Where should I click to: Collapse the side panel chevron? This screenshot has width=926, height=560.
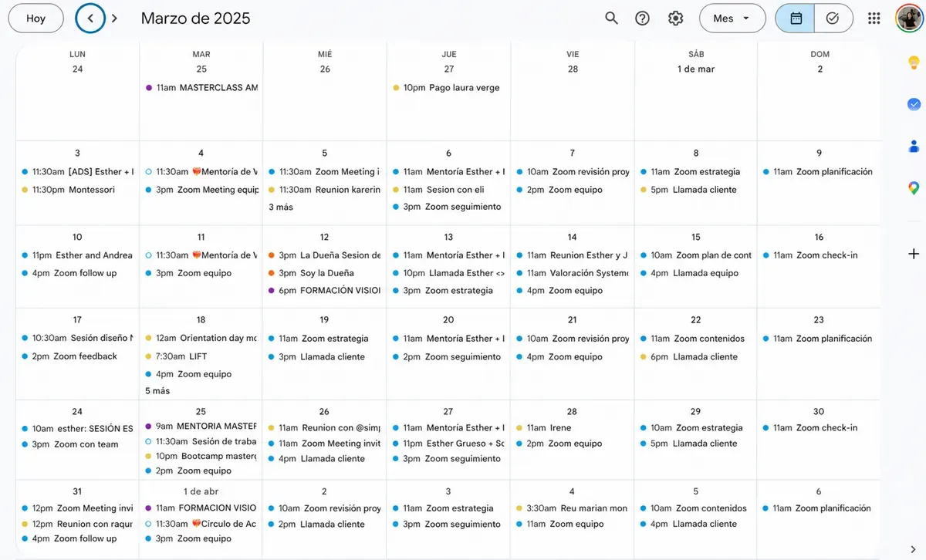[914, 549]
